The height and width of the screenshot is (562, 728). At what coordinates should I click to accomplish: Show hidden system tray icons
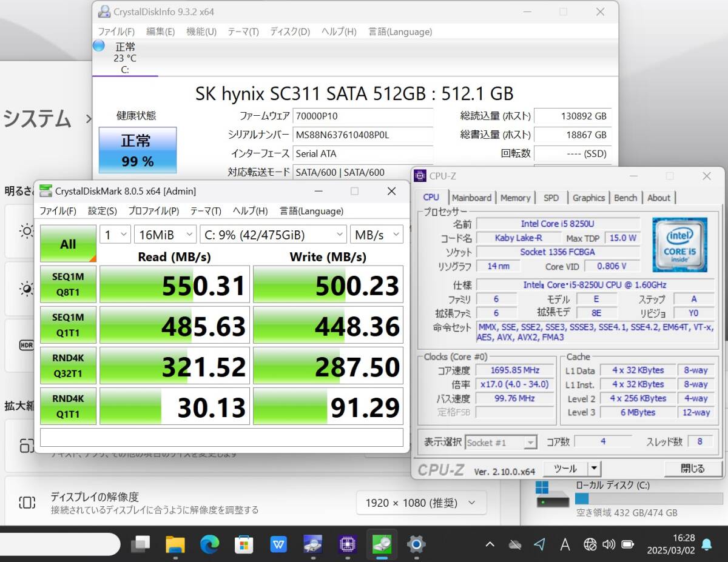point(490,544)
